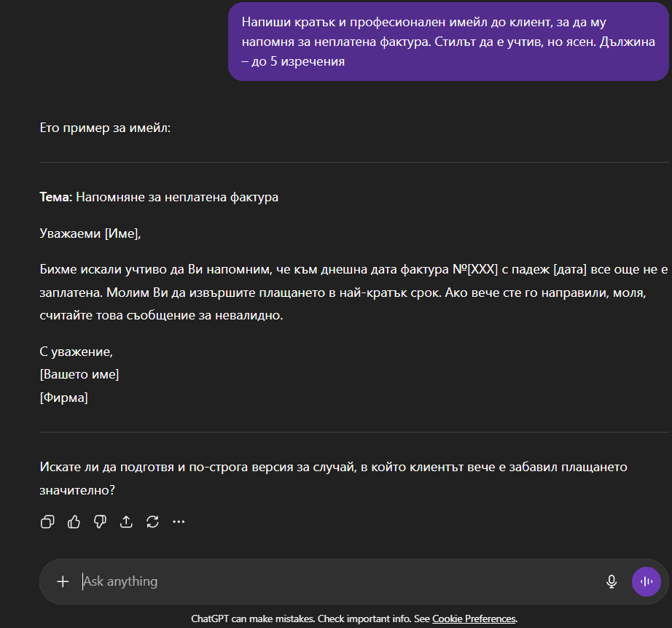Click the purple user prompt bubble
This screenshot has width=672, height=628.
[x=448, y=42]
